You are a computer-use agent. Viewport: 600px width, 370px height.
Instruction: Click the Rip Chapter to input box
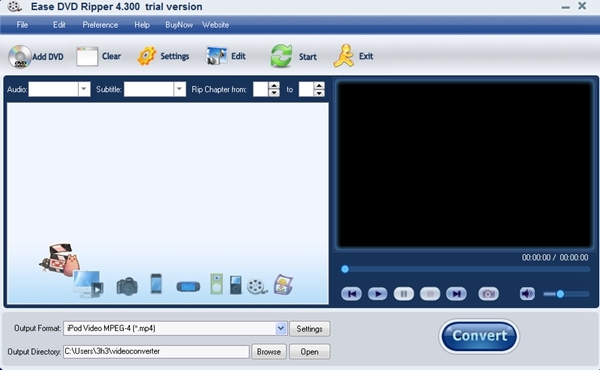306,90
